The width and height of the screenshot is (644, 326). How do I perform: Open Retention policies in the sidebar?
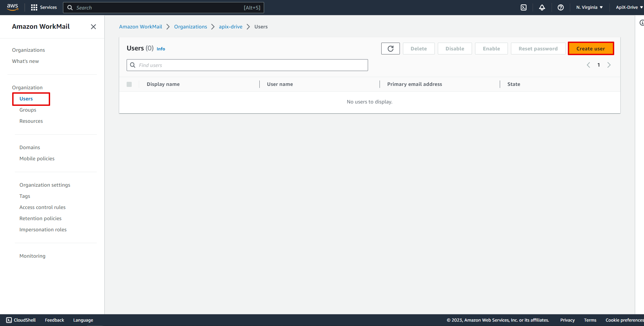coord(40,218)
